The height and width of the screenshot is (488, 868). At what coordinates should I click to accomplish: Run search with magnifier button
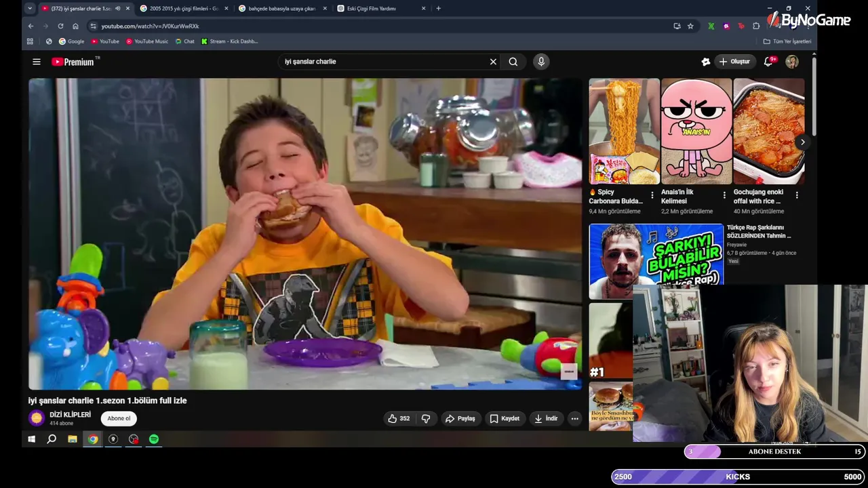[513, 62]
